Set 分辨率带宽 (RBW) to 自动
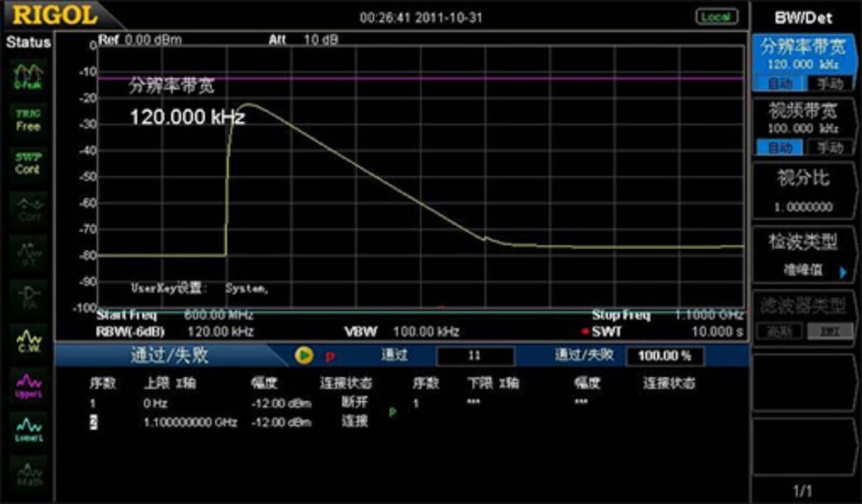Screen dimensions: 862x504 [x=780, y=84]
